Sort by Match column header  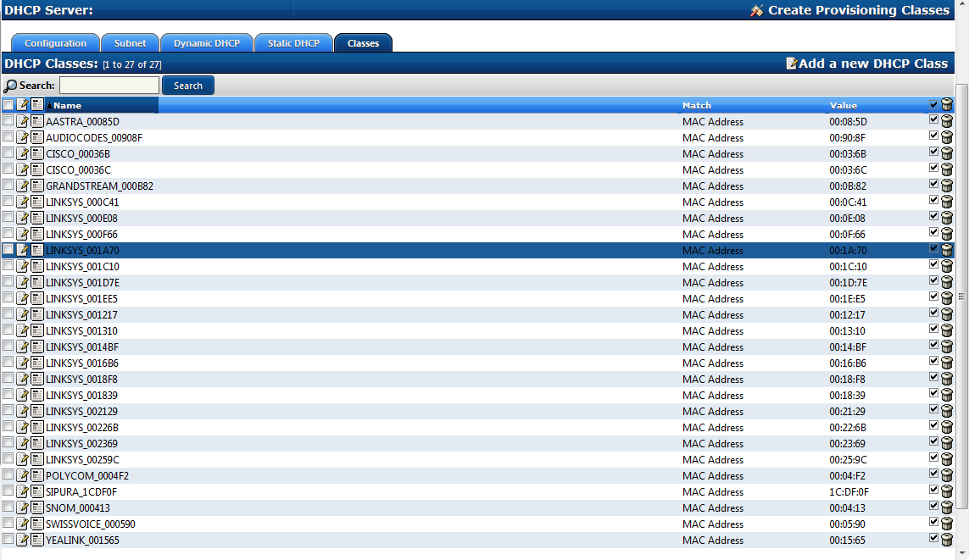697,106
